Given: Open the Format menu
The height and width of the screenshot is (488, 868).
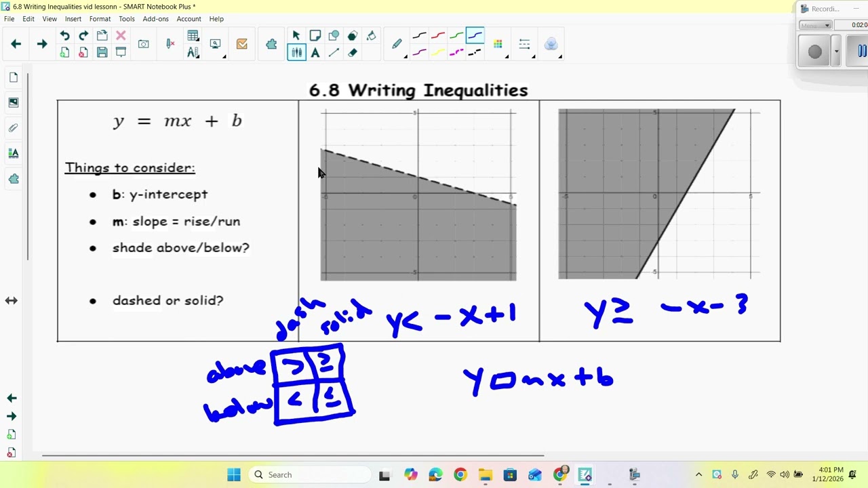Looking at the screenshot, I should click(100, 19).
